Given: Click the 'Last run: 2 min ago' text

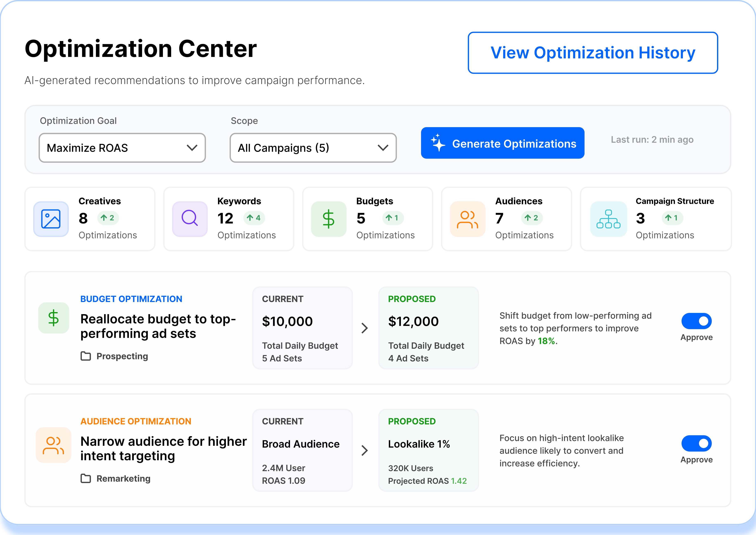Looking at the screenshot, I should [652, 140].
